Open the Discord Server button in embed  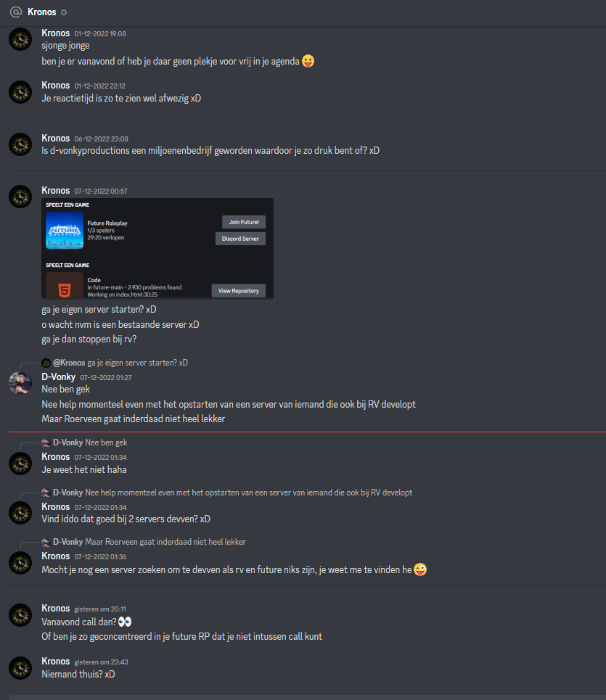point(240,239)
